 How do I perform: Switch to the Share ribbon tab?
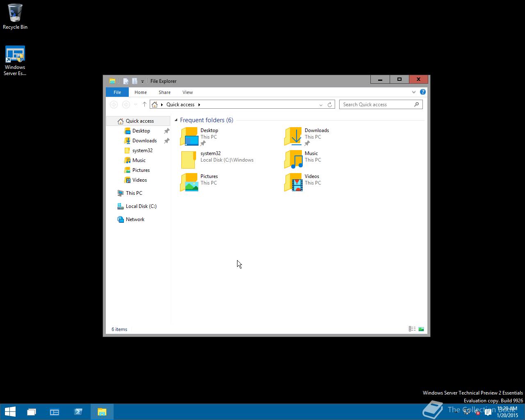[164, 92]
